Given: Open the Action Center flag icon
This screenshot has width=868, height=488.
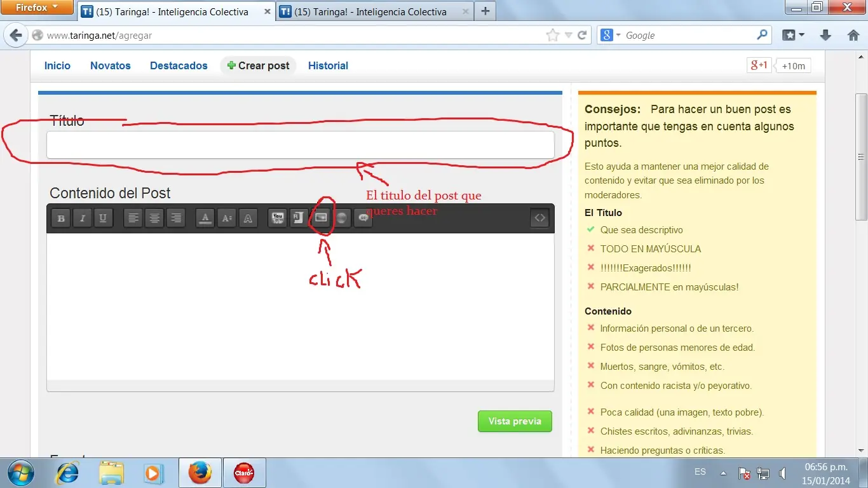Looking at the screenshot, I should coord(745,473).
